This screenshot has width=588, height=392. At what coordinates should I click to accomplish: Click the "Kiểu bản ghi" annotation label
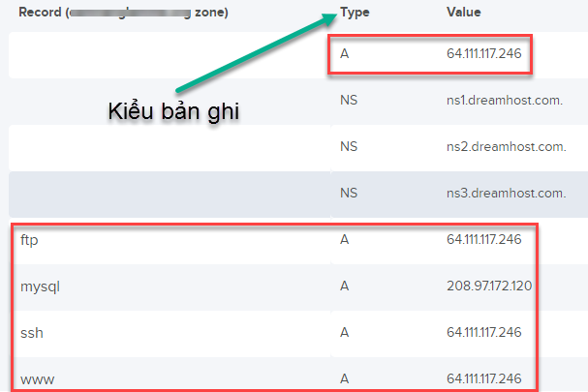point(172,111)
